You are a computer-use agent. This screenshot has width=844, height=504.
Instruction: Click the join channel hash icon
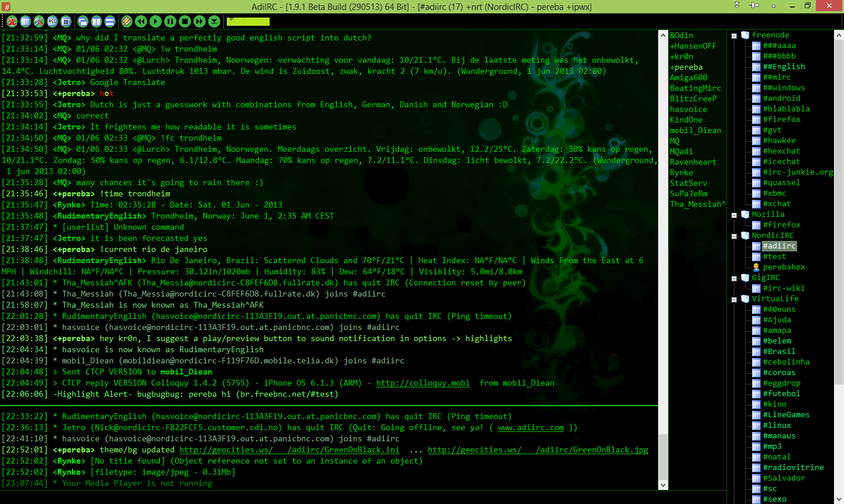(x=66, y=22)
